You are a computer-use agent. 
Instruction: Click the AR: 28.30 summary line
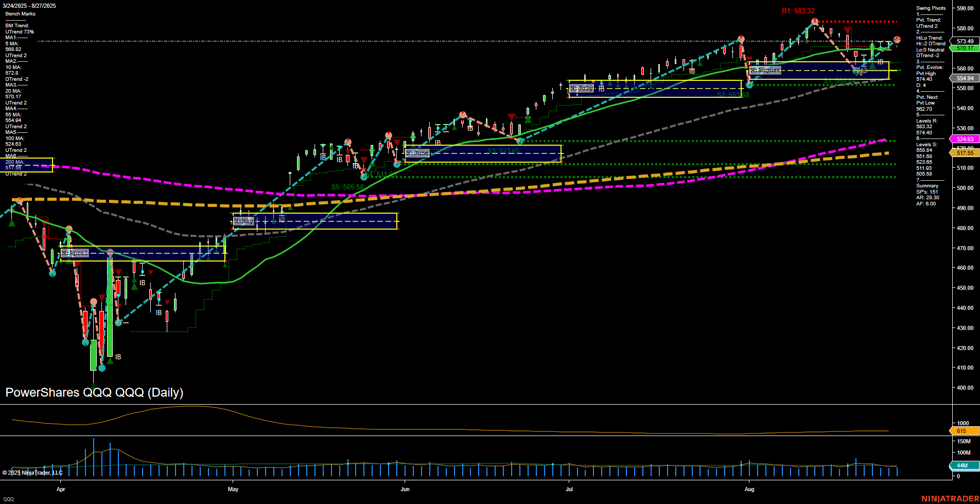(927, 198)
